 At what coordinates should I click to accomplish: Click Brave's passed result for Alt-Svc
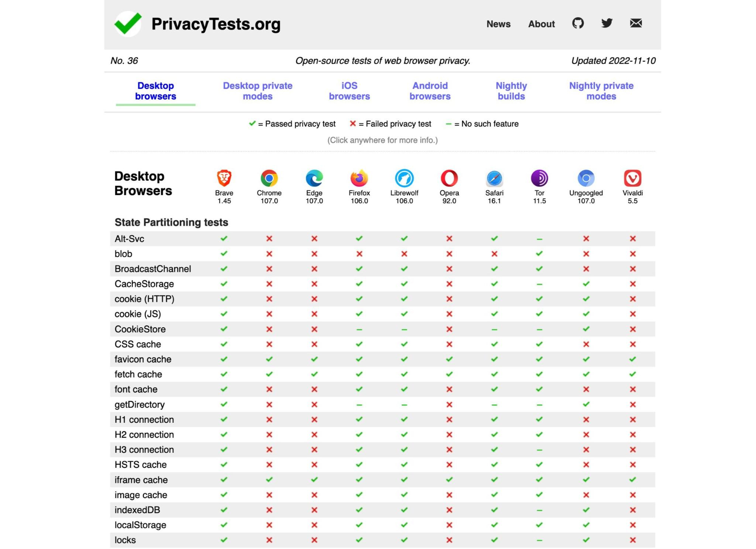pos(224,239)
